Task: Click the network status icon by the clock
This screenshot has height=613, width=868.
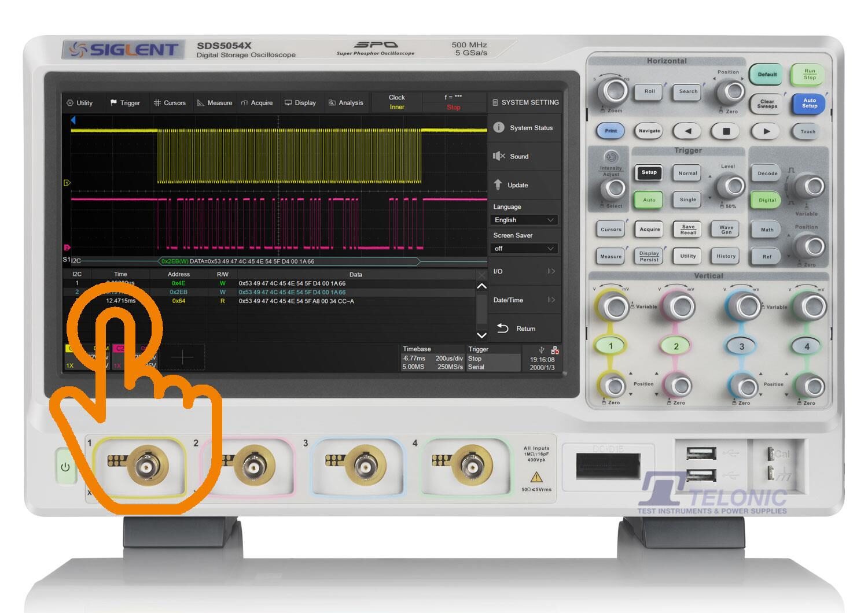Action: (x=555, y=350)
